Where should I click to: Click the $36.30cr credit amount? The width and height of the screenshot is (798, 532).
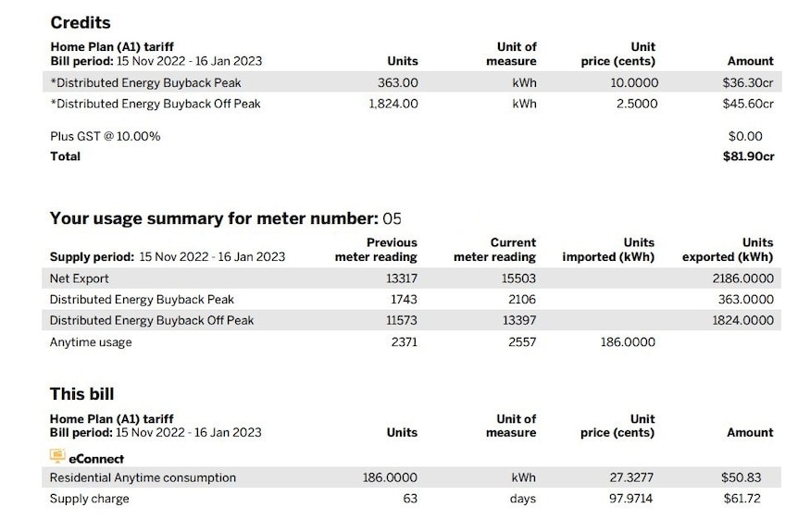[x=748, y=83]
